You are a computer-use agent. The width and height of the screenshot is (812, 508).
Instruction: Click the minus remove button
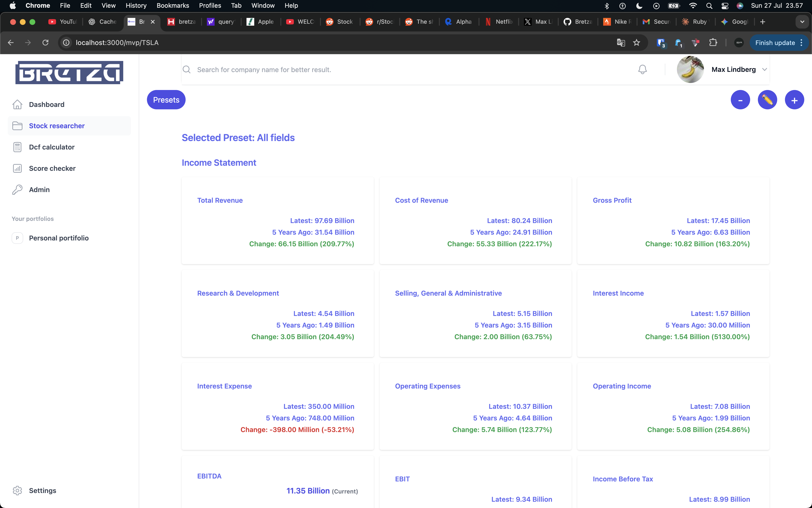tap(740, 100)
